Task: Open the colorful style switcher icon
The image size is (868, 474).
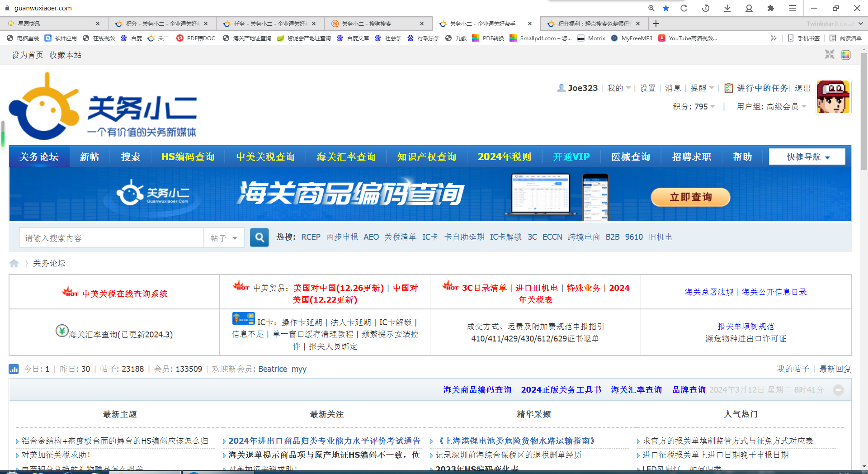Action: [846, 55]
